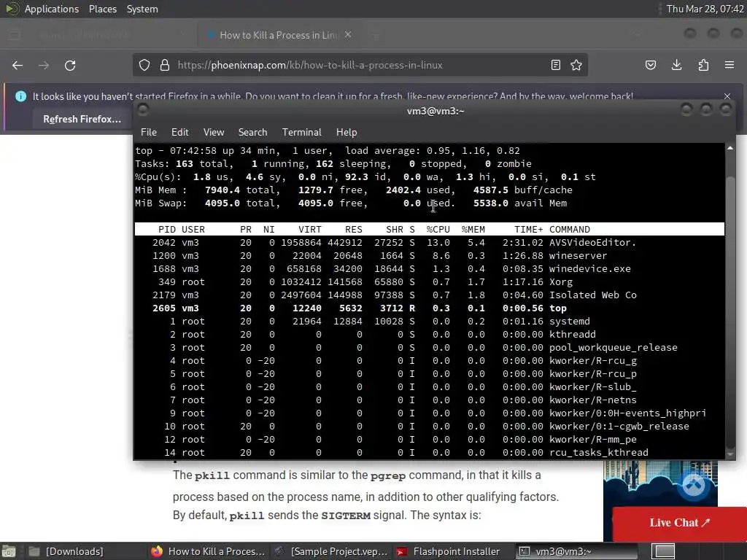Open Firefox downloads panel

676,65
